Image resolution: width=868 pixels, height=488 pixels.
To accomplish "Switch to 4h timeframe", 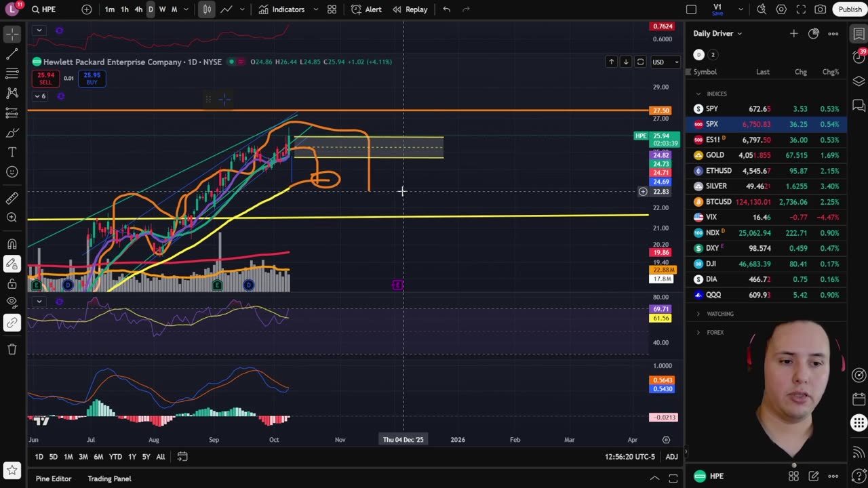I will pyautogui.click(x=138, y=9).
